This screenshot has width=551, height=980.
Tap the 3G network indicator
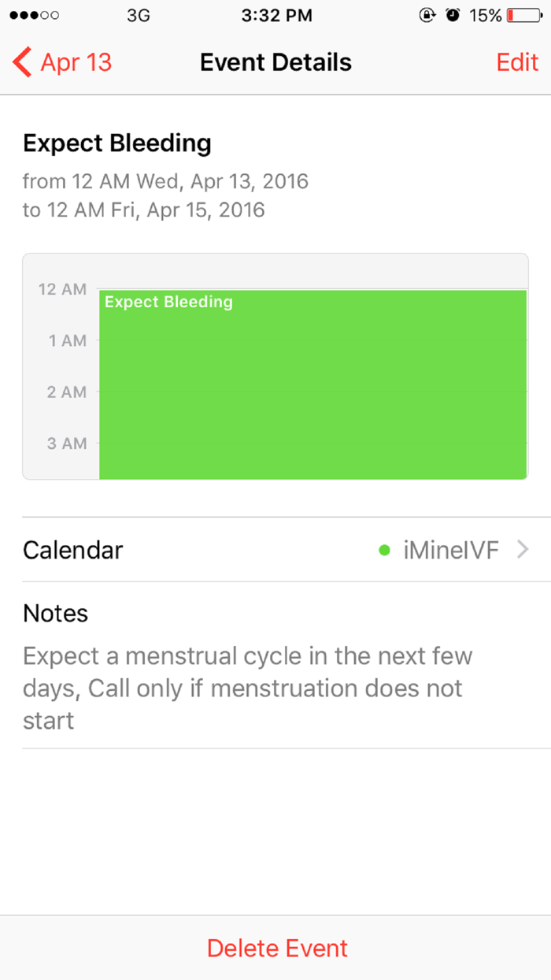click(x=138, y=14)
